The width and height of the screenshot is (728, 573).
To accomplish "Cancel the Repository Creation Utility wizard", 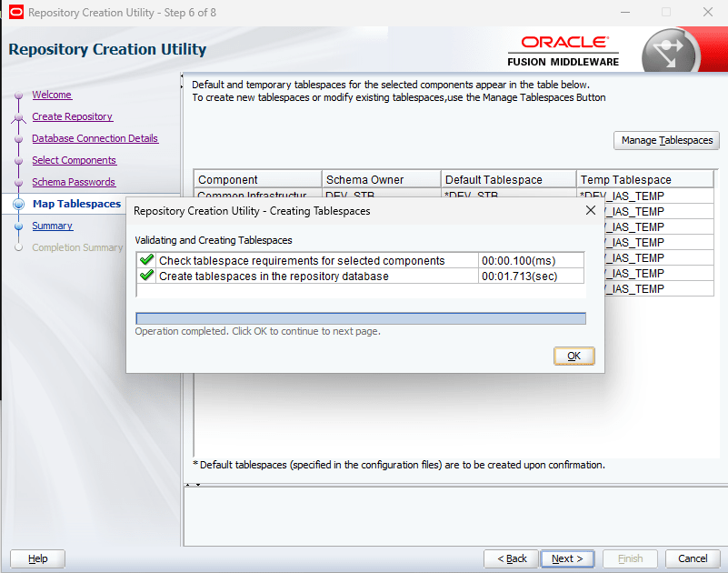I will tap(693, 558).
